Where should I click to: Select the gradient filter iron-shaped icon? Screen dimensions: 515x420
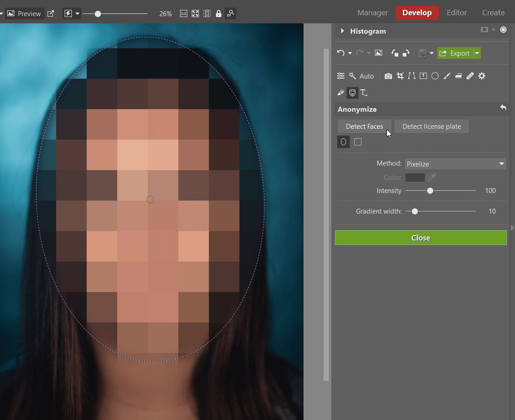[458, 76]
